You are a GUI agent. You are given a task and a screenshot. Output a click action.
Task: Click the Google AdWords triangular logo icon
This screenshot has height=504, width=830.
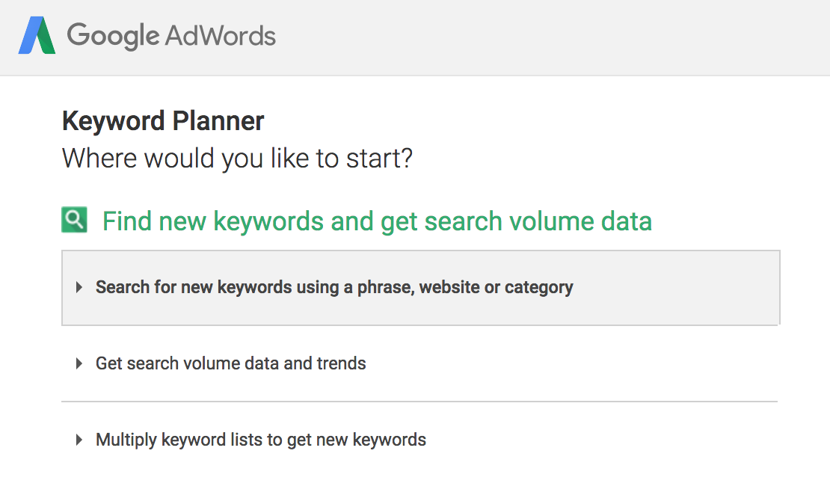pyautogui.click(x=37, y=35)
